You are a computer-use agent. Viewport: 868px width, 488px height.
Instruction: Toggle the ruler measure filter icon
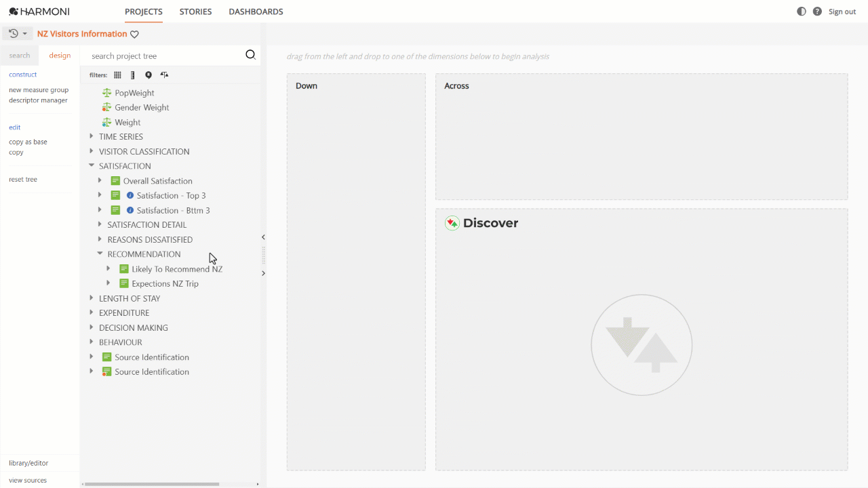tap(133, 75)
